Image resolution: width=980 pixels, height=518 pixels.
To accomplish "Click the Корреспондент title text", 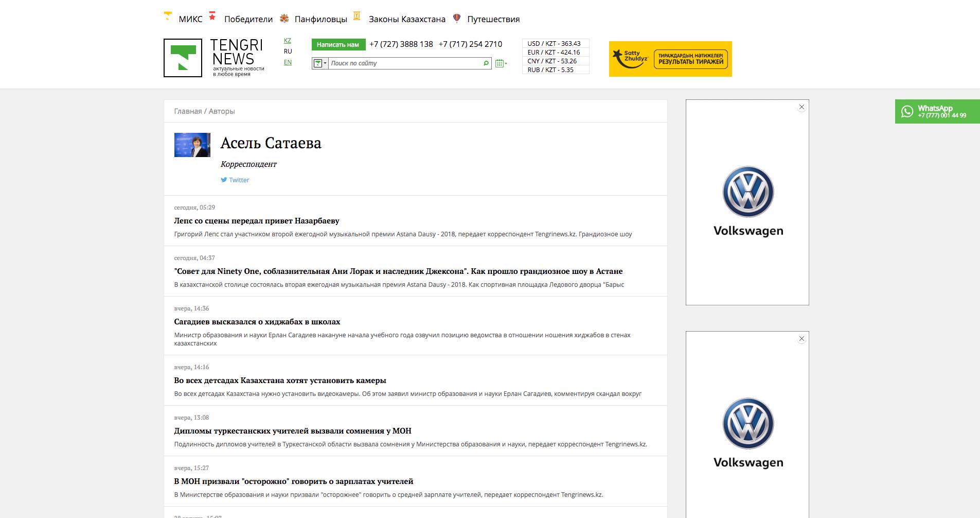I will (248, 164).
